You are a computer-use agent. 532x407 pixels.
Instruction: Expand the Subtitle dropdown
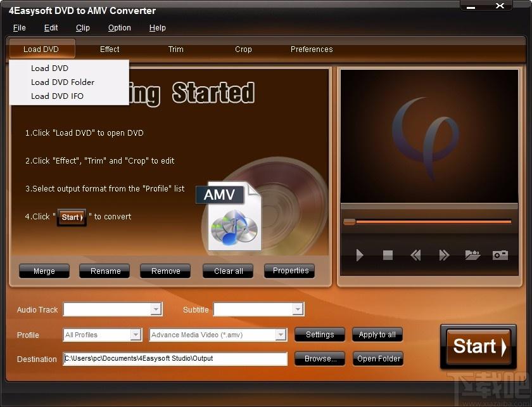(298, 309)
